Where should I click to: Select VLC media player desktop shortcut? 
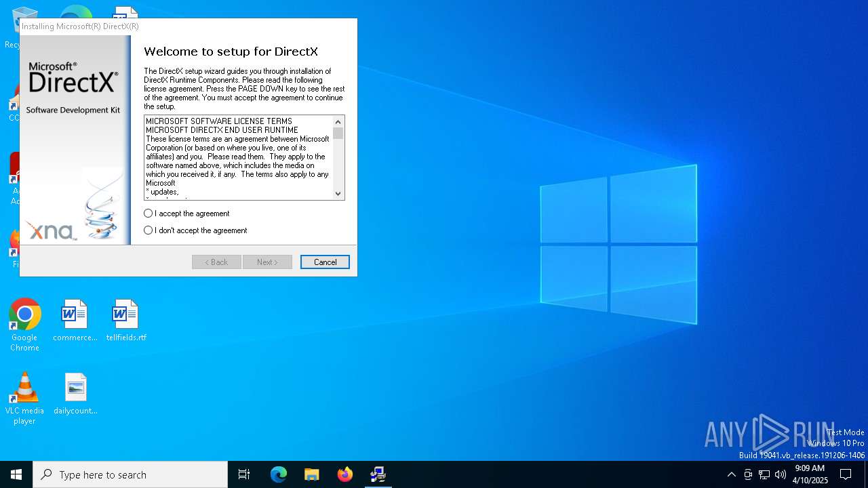(x=24, y=399)
